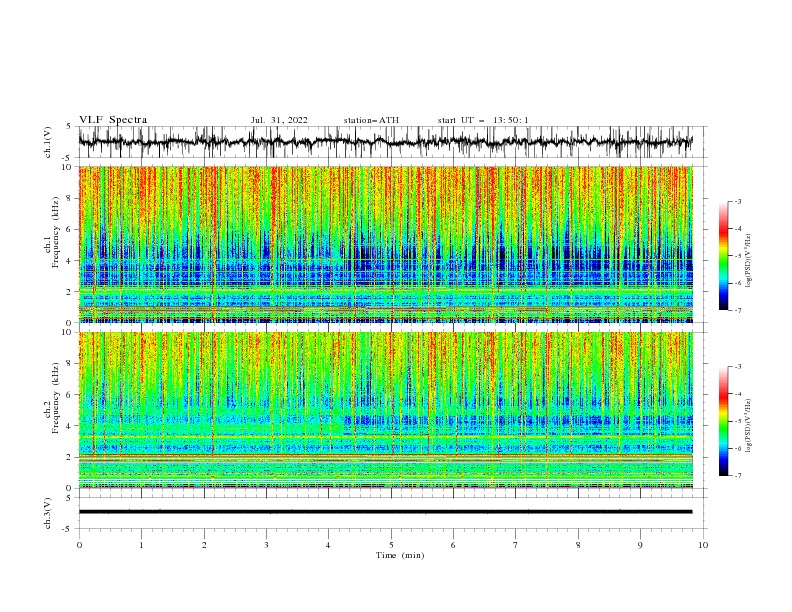
Task: Click the "6" frequency tick on ch.2 spectrogram
Action: coord(70,395)
